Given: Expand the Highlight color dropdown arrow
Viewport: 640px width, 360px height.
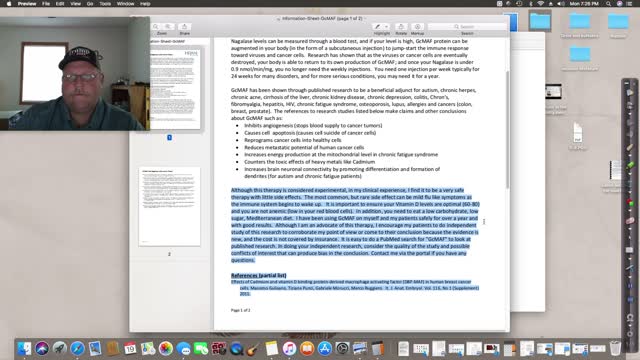Looking at the screenshot, I should point(386,27).
